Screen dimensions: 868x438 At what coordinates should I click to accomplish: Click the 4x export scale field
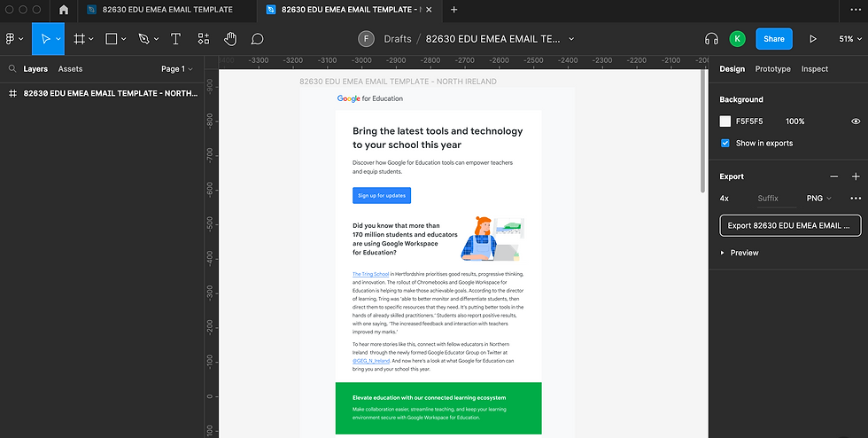(x=725, y=198)
